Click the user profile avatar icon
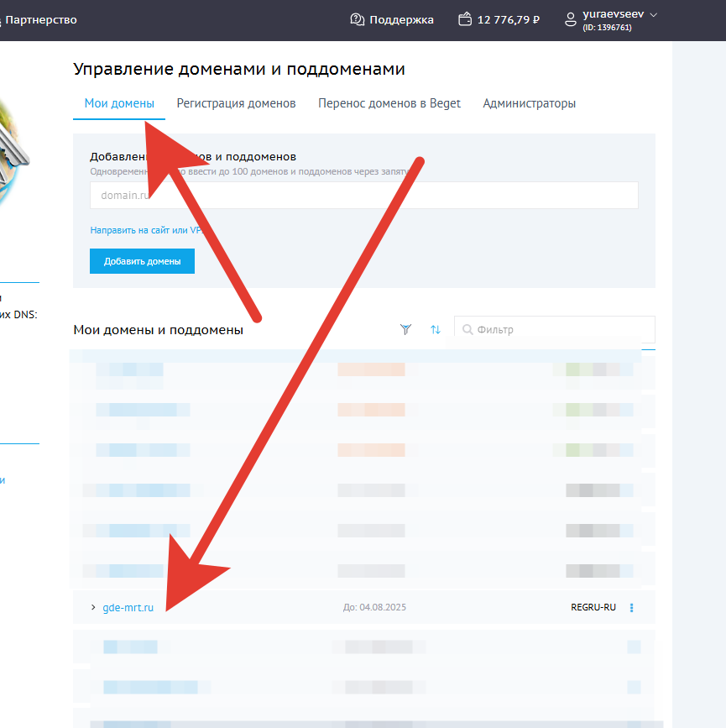726x728 pixels. point(571,19)
